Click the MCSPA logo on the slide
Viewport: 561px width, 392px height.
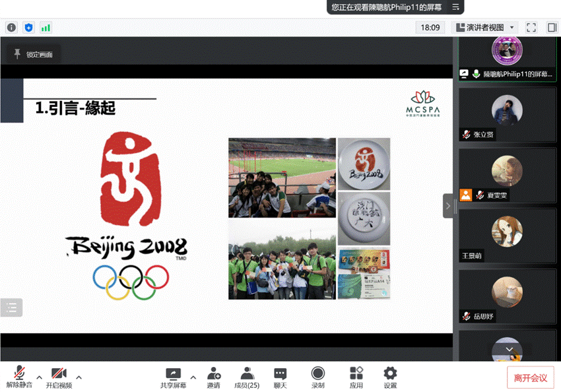pyautogui.click(x=423, y=104)
